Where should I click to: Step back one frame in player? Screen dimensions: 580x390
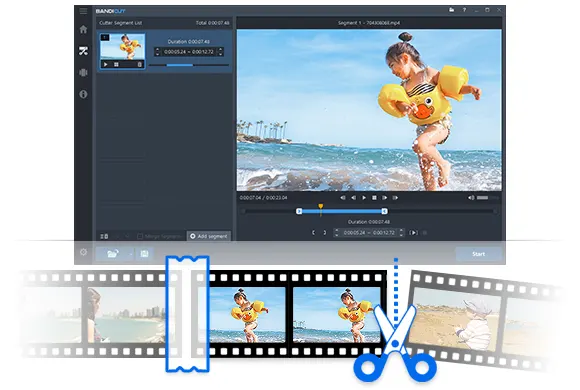click(353, 198)
